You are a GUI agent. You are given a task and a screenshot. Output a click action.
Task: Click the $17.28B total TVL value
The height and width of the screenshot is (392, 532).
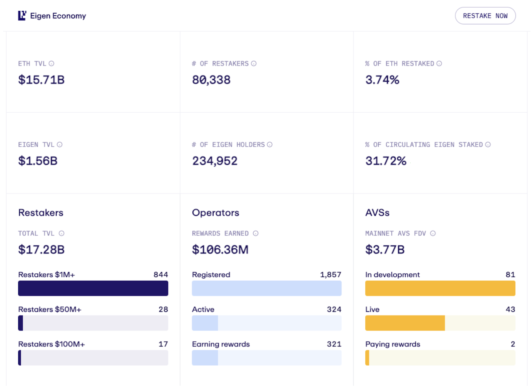tap(42, 250)
